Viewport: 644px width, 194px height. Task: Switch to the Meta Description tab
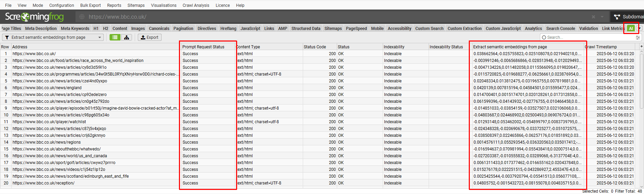41,29
